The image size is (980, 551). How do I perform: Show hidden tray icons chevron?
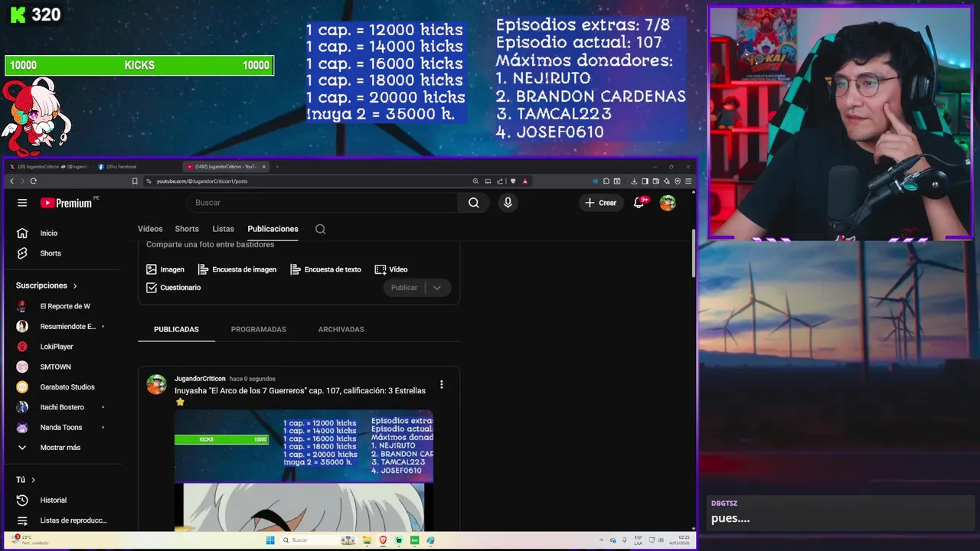point(601,540)
